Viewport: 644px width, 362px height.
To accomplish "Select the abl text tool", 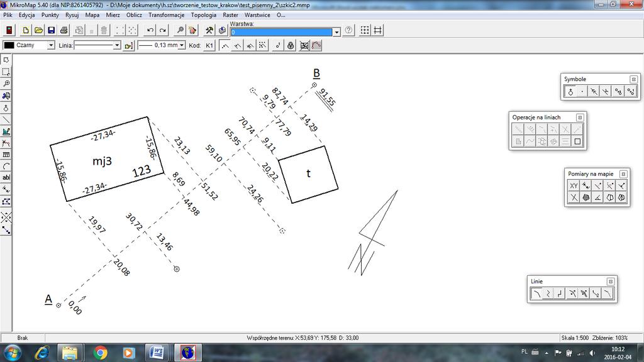I will click(6, 178).
